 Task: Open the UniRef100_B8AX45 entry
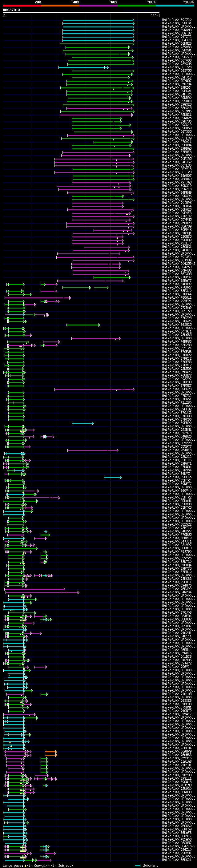[x=177, y=108]
